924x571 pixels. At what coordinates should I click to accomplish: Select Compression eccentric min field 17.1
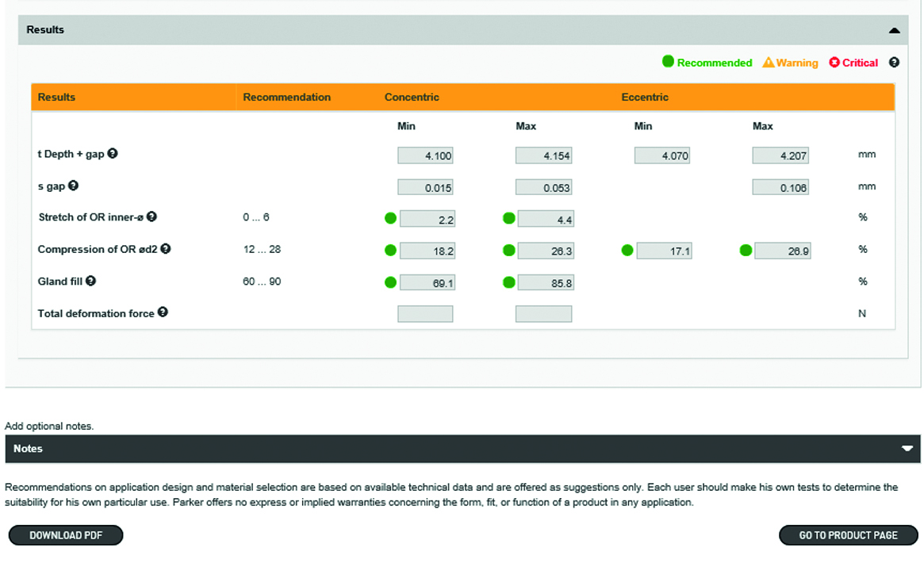tap(664, 251)
